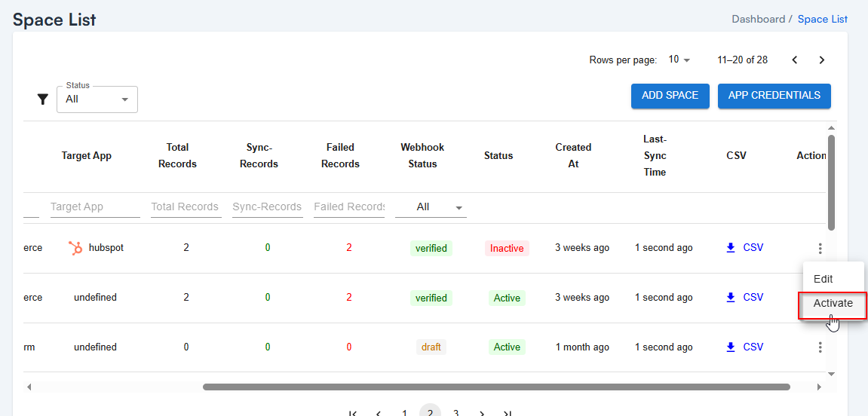
Task: Focus the Target App filter field
Action: coord(94,207)
